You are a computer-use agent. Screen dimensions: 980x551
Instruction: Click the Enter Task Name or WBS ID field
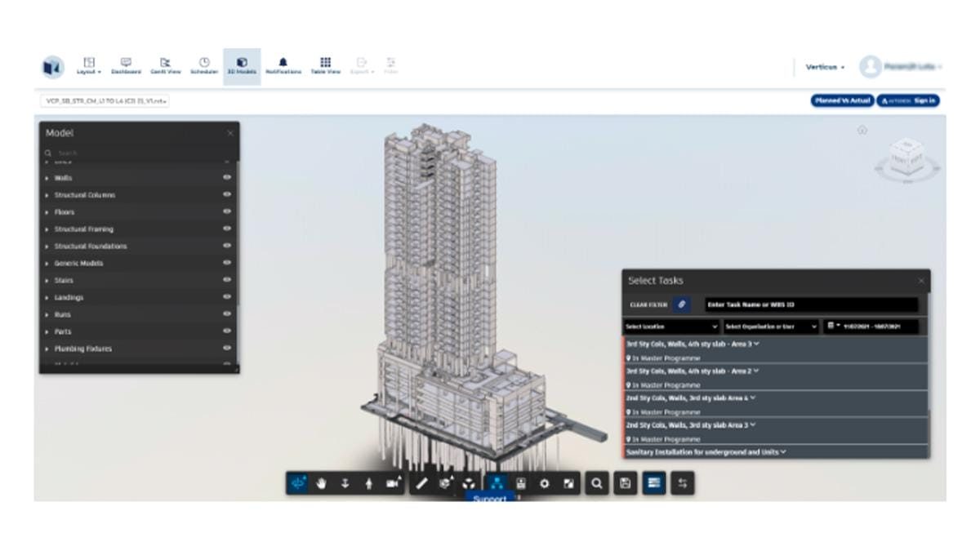click(x=808, y=304)
